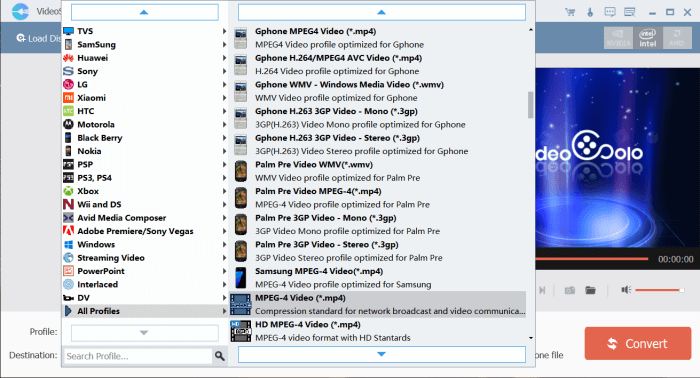Viewport: 700px width, 378px height.
Task: Expand the Windows submenu arrow
Action: pos(224,245)
